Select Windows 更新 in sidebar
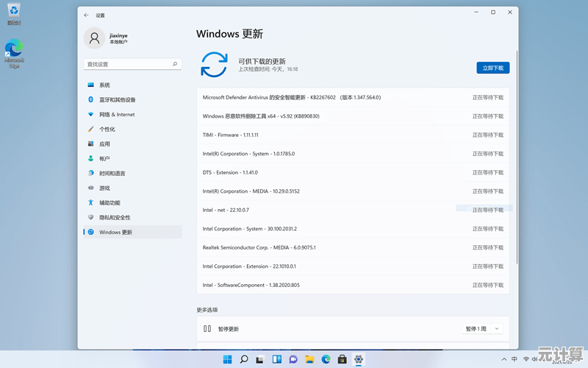The height and width of the screenshot is (368, 588). pyautogui.click(x=132, y=232)
